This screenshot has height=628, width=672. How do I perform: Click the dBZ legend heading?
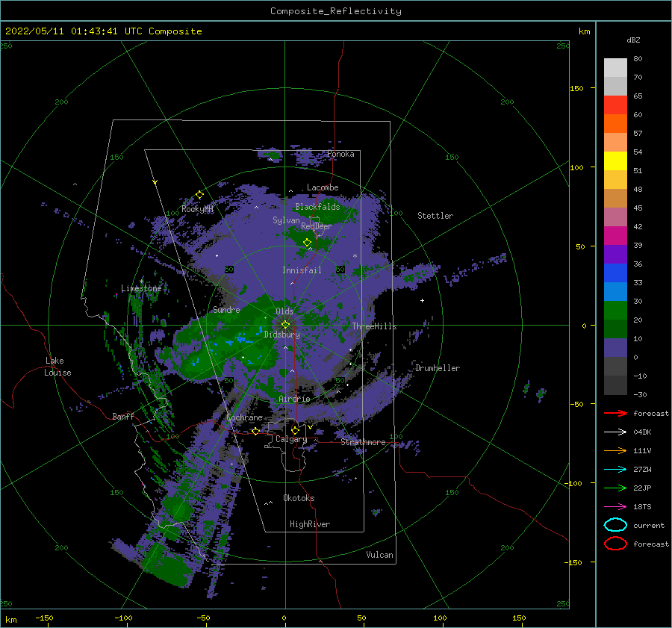633,40
